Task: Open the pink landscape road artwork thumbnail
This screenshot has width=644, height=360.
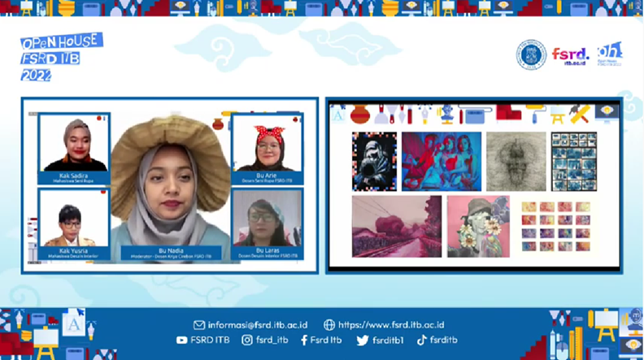Action: click(397, 225)
